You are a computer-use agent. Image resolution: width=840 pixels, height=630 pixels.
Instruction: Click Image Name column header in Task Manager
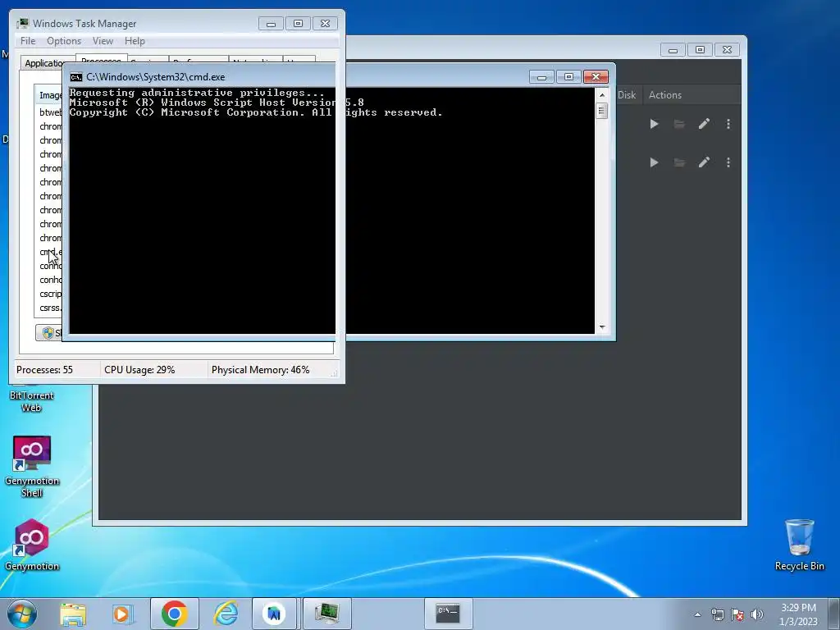click(49, 95)
